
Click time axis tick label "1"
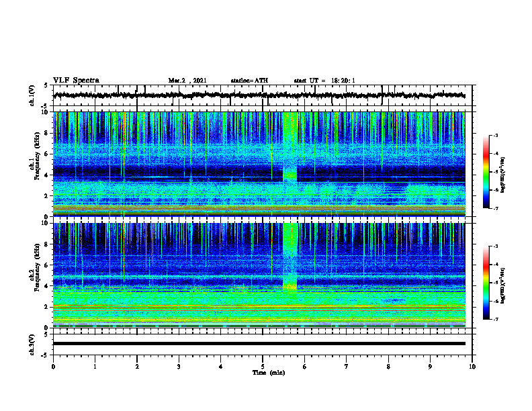coord(95,367)
